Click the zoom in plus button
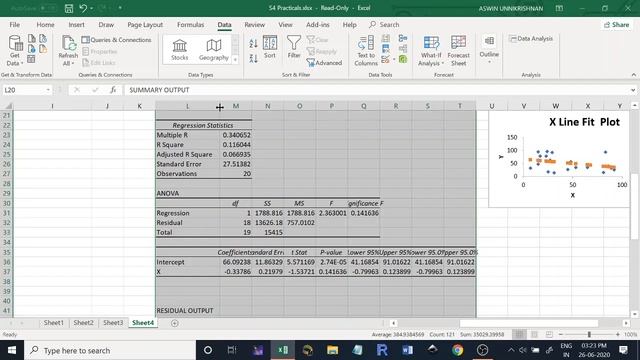 point(618,334)
